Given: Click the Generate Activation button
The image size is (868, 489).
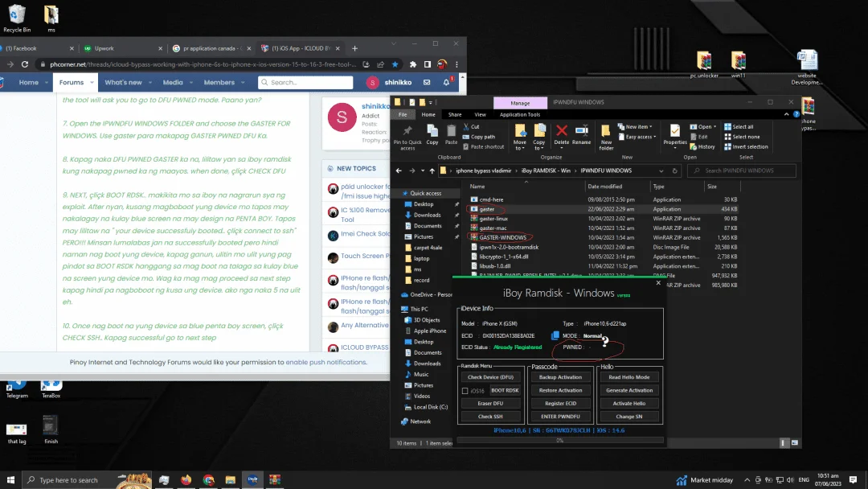Looking at the screenshot, I should click(x=628, y=390).
